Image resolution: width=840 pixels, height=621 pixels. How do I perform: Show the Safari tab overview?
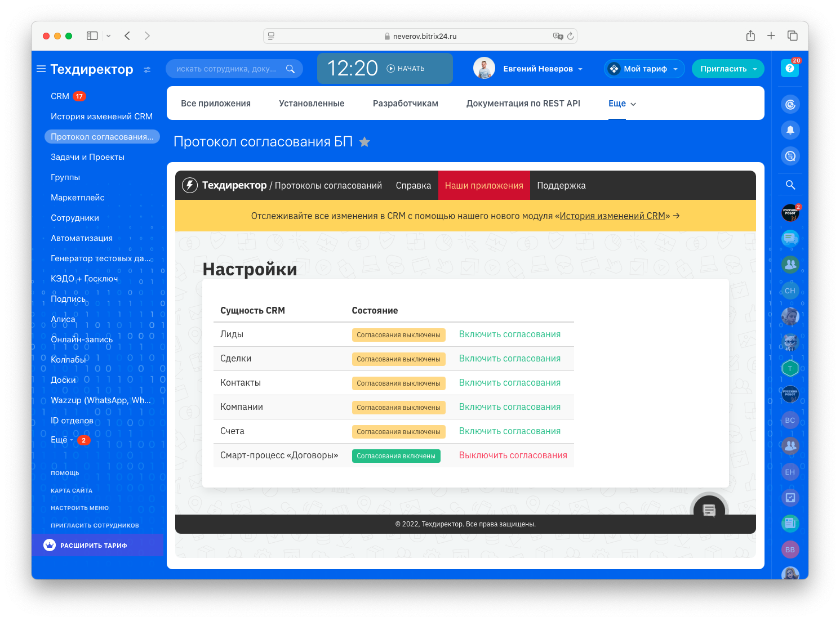793,36
